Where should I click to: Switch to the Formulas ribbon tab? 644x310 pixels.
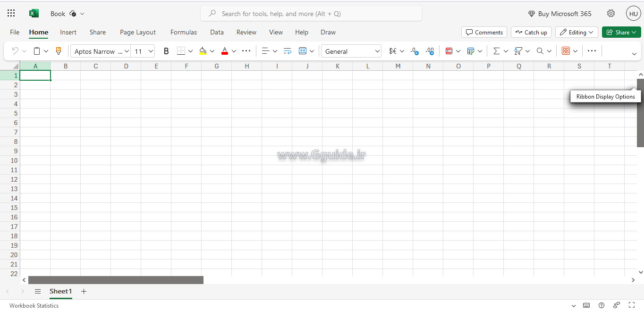point(184,32)
